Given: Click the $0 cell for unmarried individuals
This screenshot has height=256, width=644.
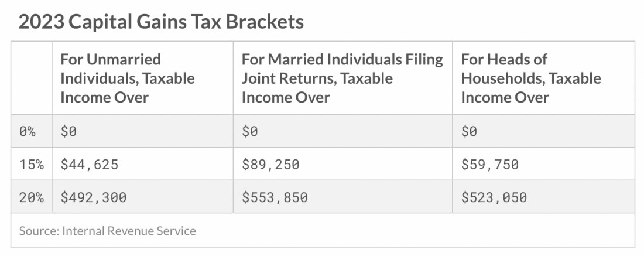Looking at the screenshot, I should [x=68, y=132].
